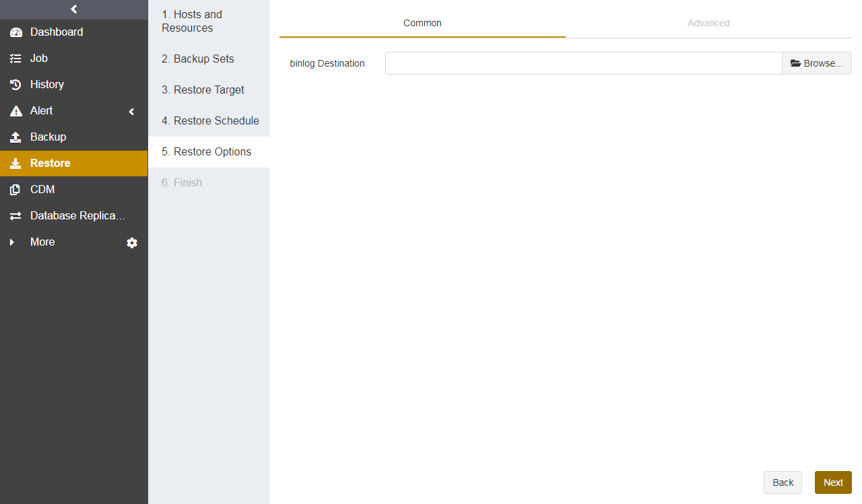Open the More menu label

point(42,242)
